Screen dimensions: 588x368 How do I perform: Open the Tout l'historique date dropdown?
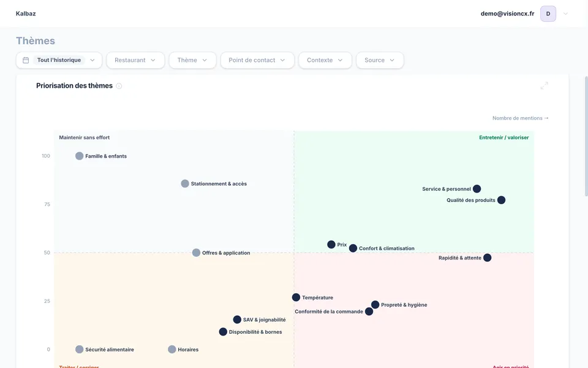(59, 60)
